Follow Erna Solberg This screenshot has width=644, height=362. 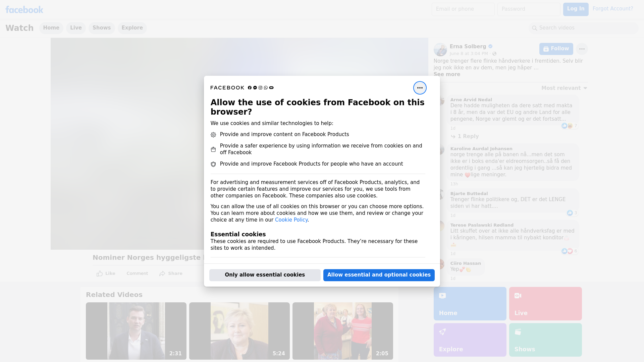pyautogui.click(x=556, y=49)
